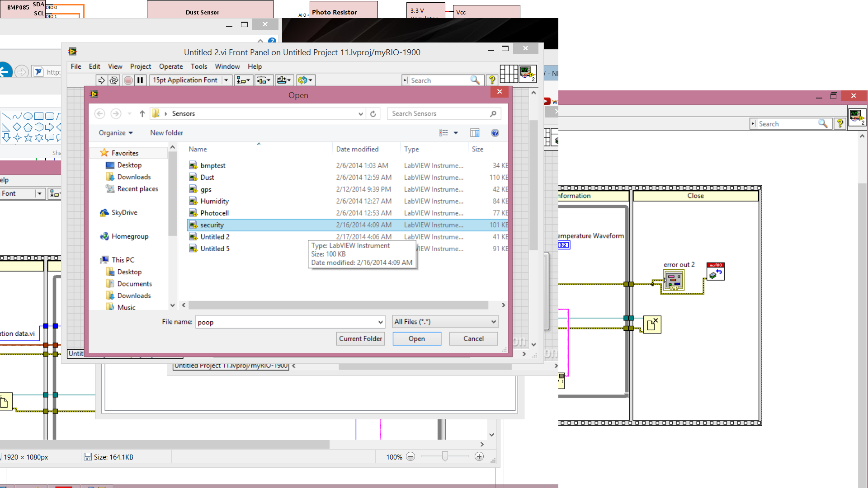Image resolution: width=868 pixels, height=488 pixels.
Task: Select Homegroup in navigation pane
Action: [x=130, y=236]
